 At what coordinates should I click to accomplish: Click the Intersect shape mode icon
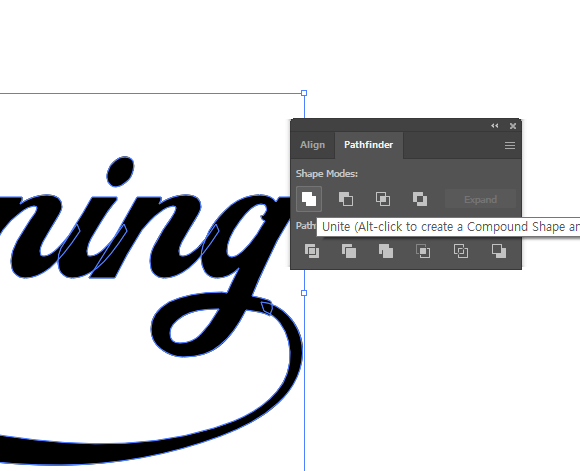[x=383, y=199]
